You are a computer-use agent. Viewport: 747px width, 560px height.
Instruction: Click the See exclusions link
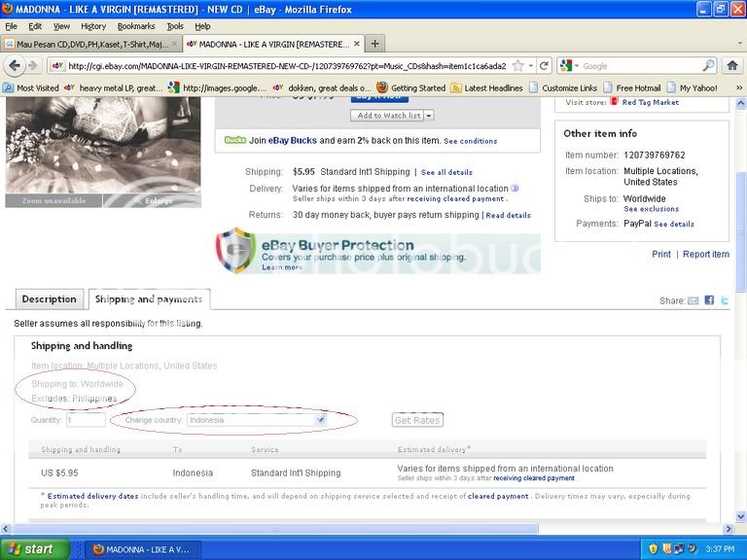coord(652,209)
